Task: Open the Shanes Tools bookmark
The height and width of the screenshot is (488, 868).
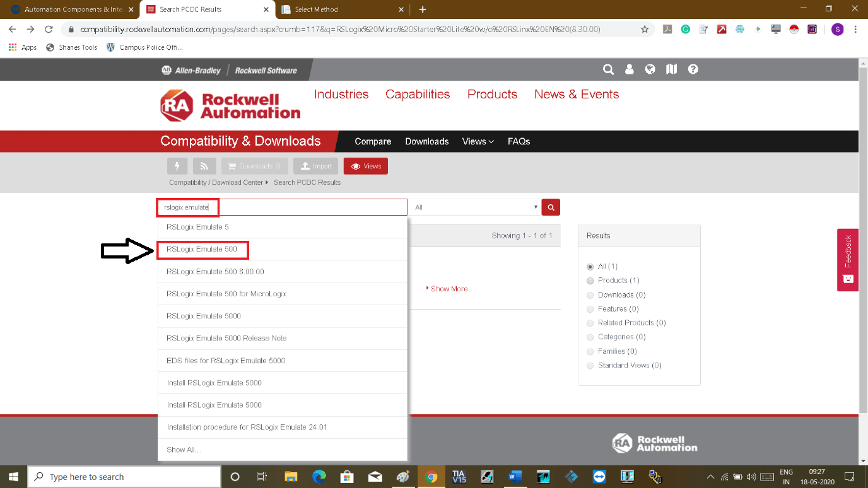Action: (72, 47)
